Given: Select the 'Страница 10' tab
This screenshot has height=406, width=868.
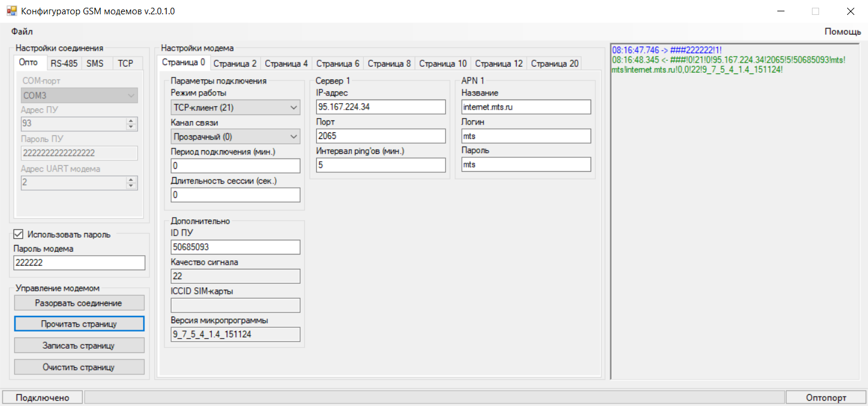Looking at the screenshot, I should click(x=443, y=63).
